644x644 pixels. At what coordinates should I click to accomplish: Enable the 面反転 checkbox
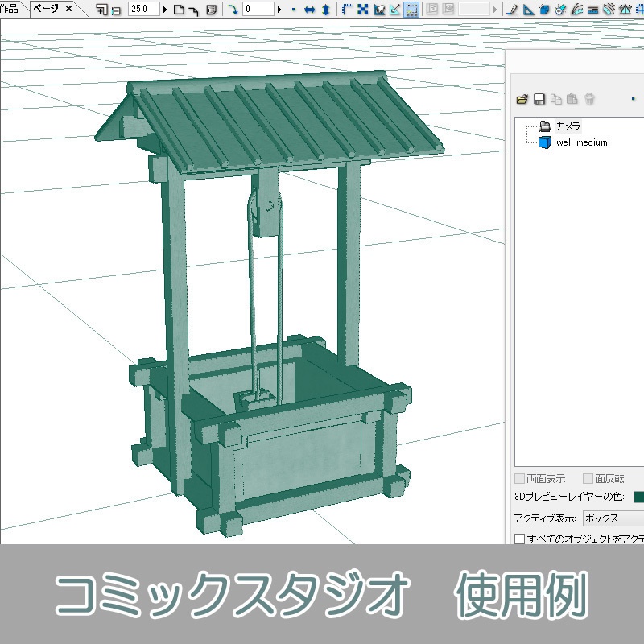(588, 477)
